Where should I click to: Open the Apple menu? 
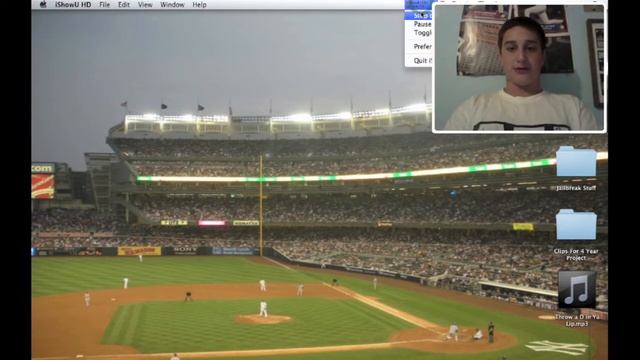pos(43,5)
